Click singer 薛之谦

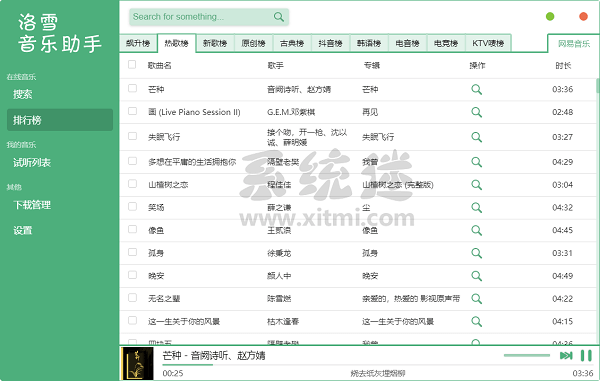[x=279, y=207]
